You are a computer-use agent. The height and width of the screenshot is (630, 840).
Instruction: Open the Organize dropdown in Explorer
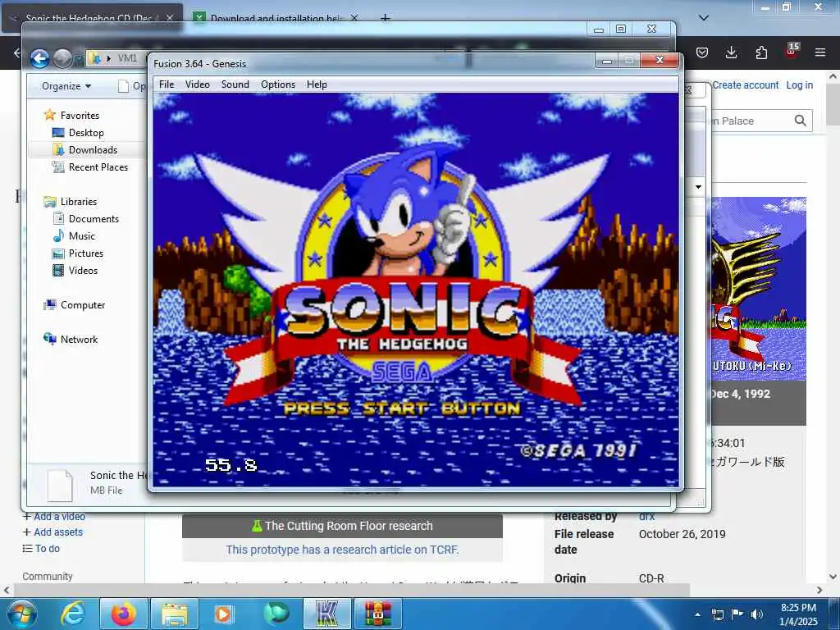tap(66, 85)
